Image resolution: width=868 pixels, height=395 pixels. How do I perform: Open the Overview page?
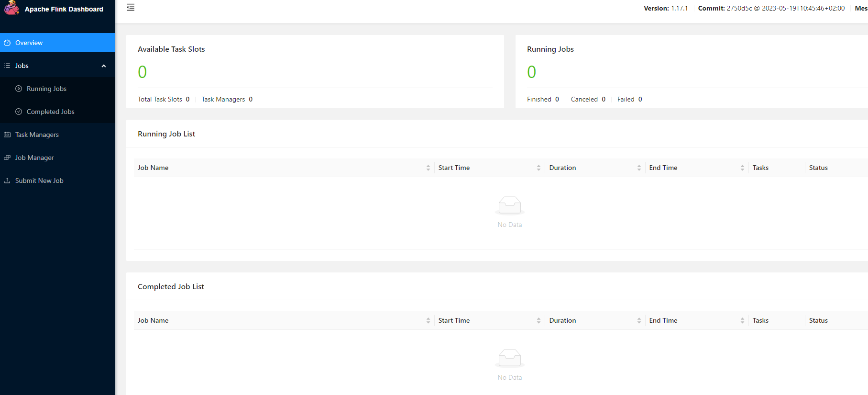(57, 43)
